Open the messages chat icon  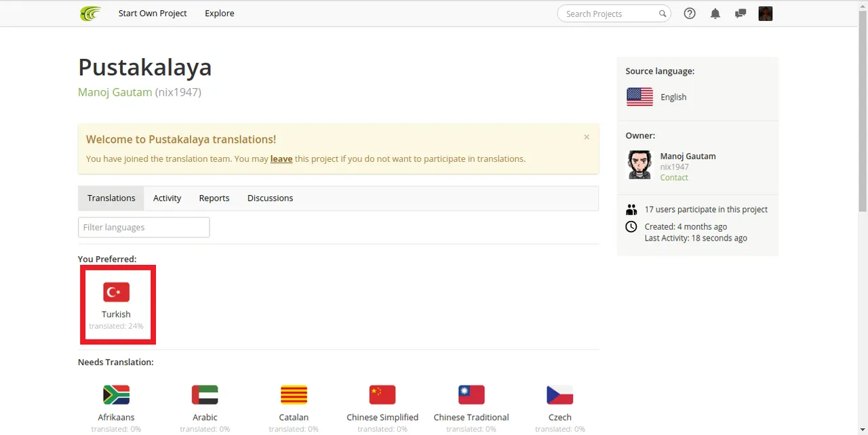[x=741, y=14]
